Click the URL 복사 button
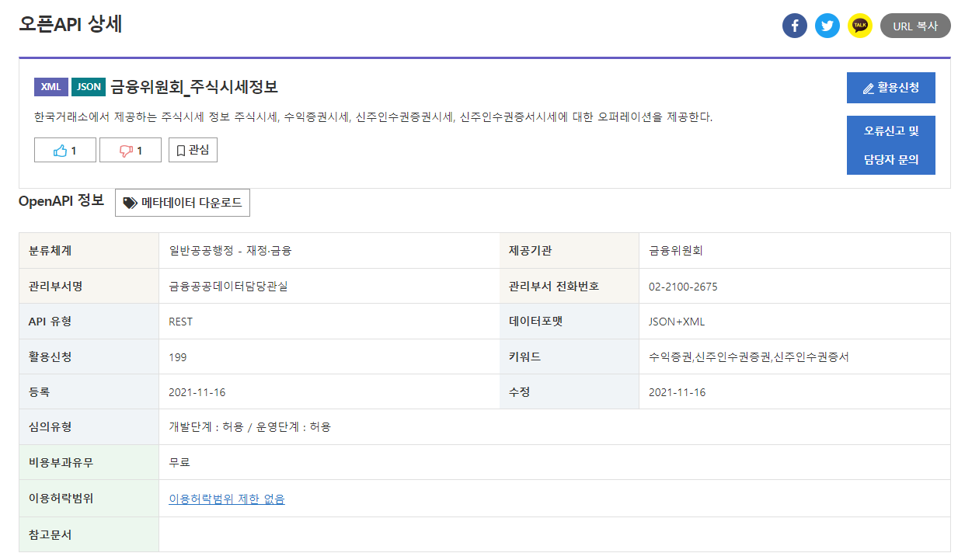The image size is (958, 560). [x=915, y=26]
